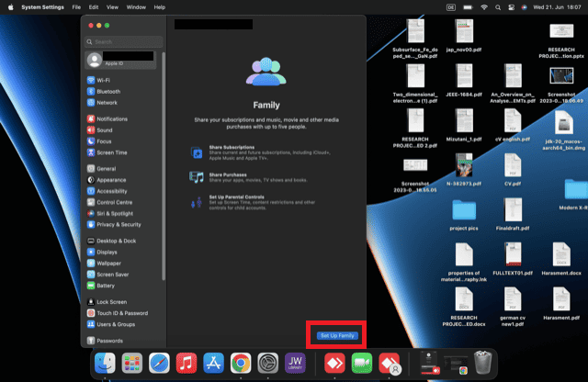Select Control Centre in sidebar
The image size is (588, 382).
click(114, 202)
